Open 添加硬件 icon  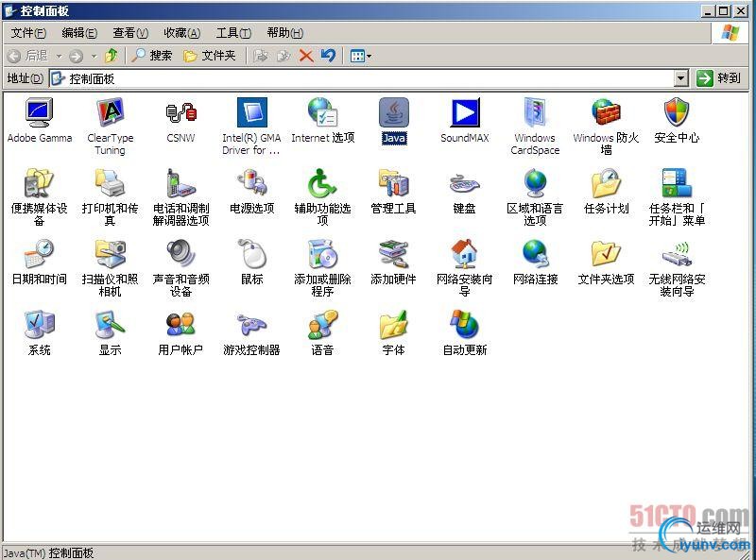coord(393,254)
